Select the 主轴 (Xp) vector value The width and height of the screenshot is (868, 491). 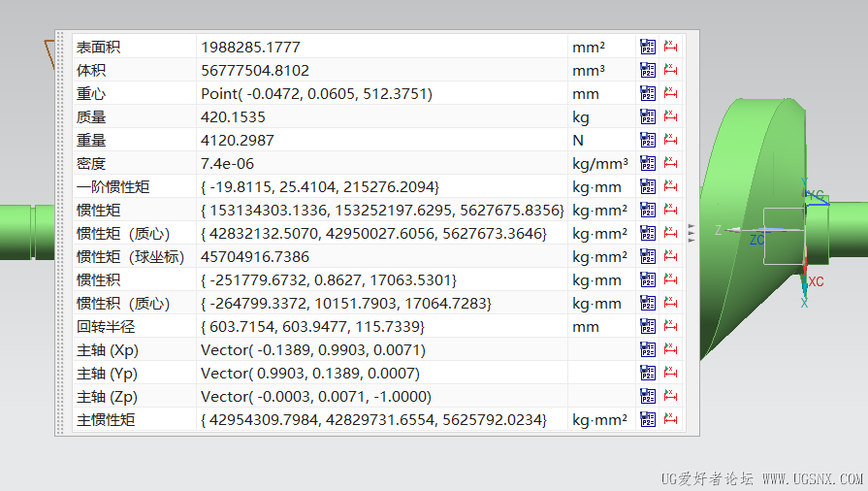click(312, 350)
